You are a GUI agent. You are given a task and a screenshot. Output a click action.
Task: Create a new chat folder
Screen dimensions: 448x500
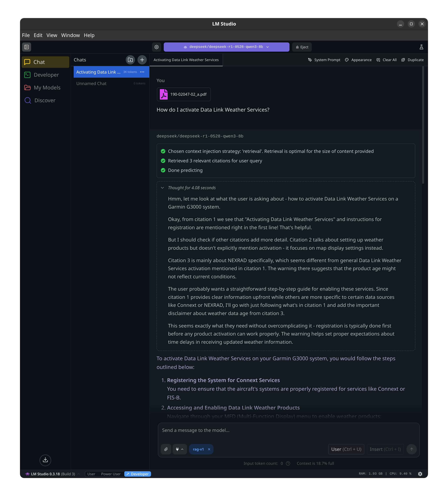tap(130, 60)
